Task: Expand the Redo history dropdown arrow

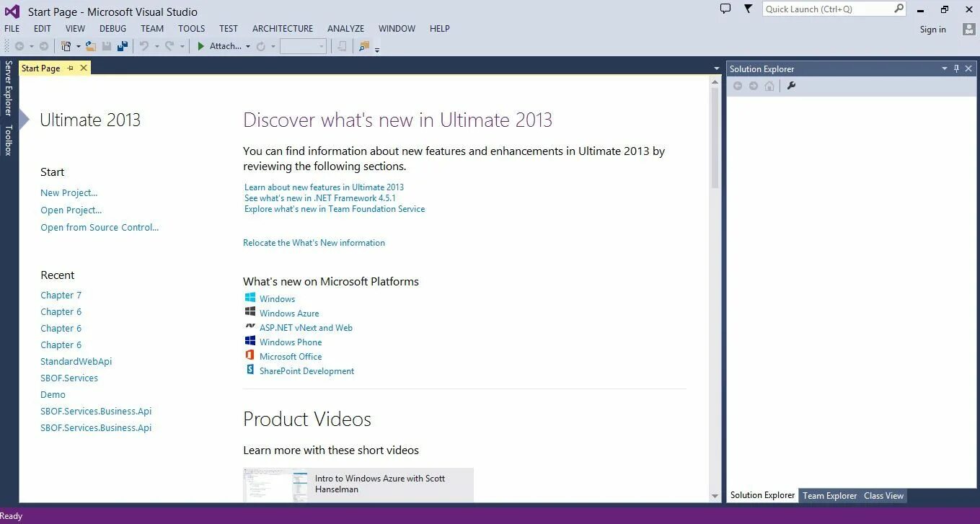Action: [x=182, y=46]
